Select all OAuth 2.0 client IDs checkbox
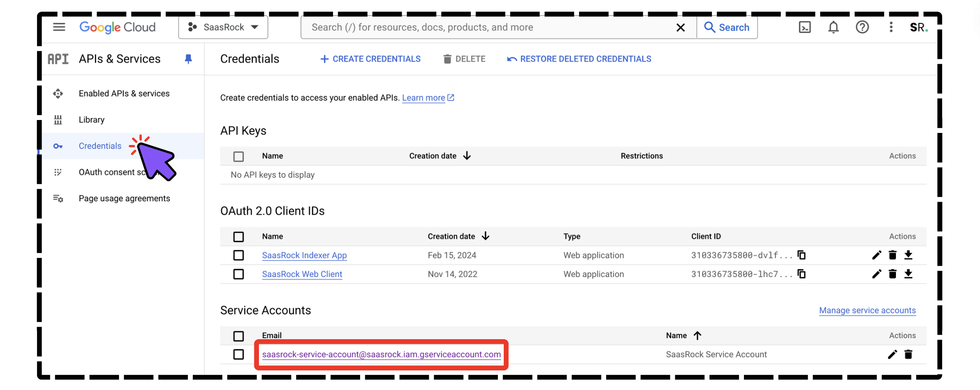The height and width of the screenshot is (390, 980). (x=239, y=237)
